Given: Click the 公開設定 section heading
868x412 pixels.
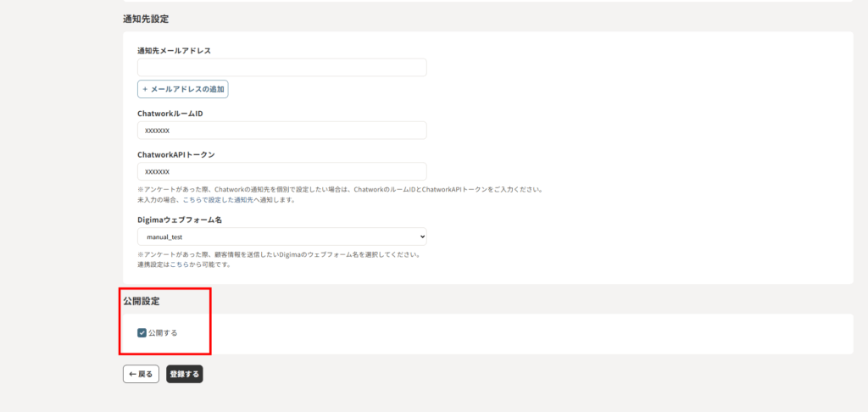Looking at the screenshot, I should (142, 301).
